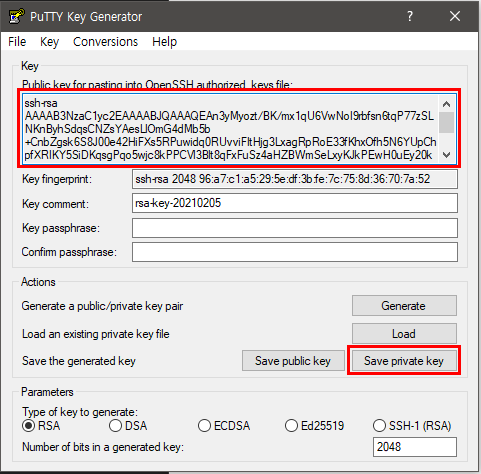481x474 pixels.
Task: Click the Save private key button
Action: (x=404, y=361)
